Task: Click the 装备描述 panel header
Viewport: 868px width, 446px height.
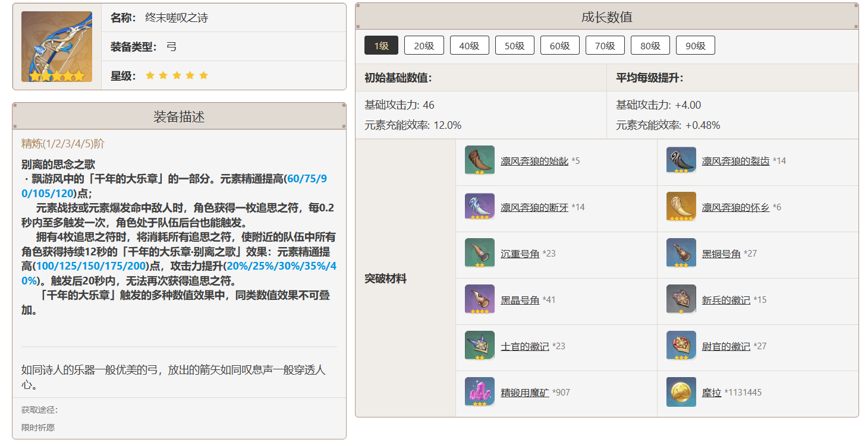Action: tap(179, 116)
